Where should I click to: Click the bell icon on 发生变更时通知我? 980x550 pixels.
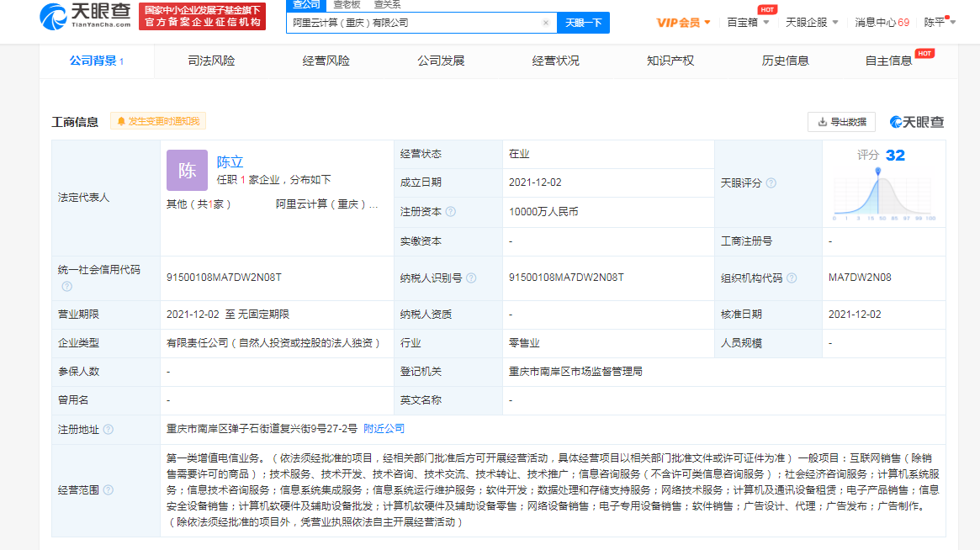pos(123,120)
